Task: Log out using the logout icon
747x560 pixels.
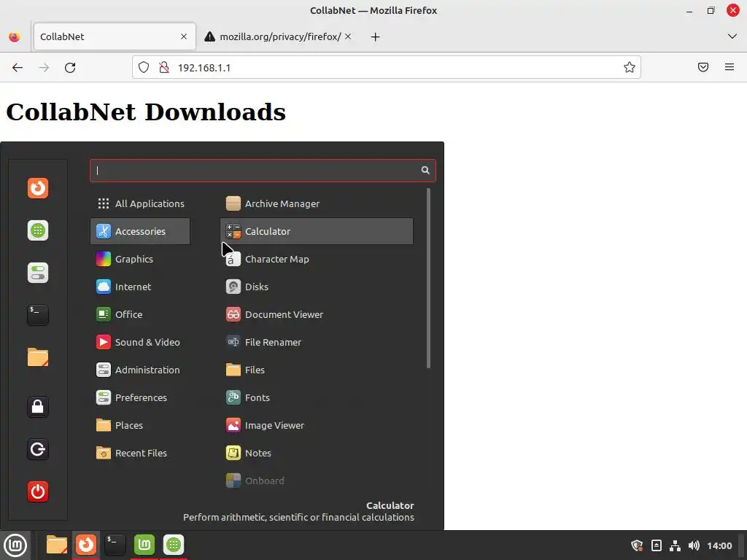Action: tap(38, 449)
